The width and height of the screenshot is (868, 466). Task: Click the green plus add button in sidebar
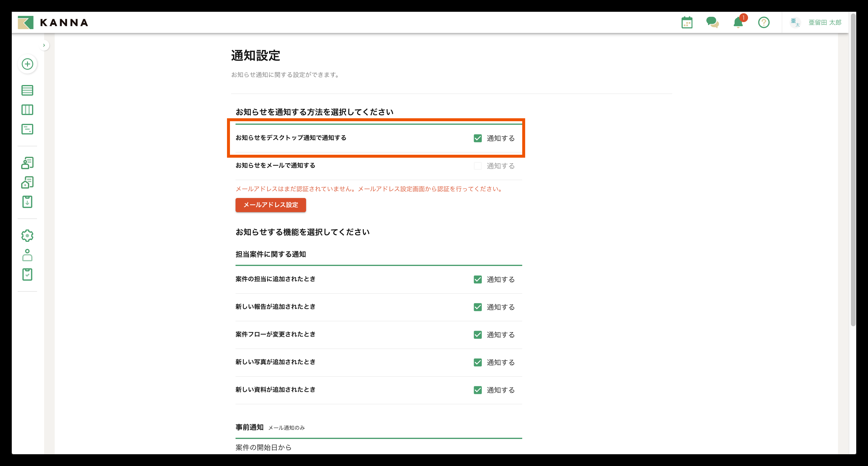pyautogui.click(x=27, y=64)
